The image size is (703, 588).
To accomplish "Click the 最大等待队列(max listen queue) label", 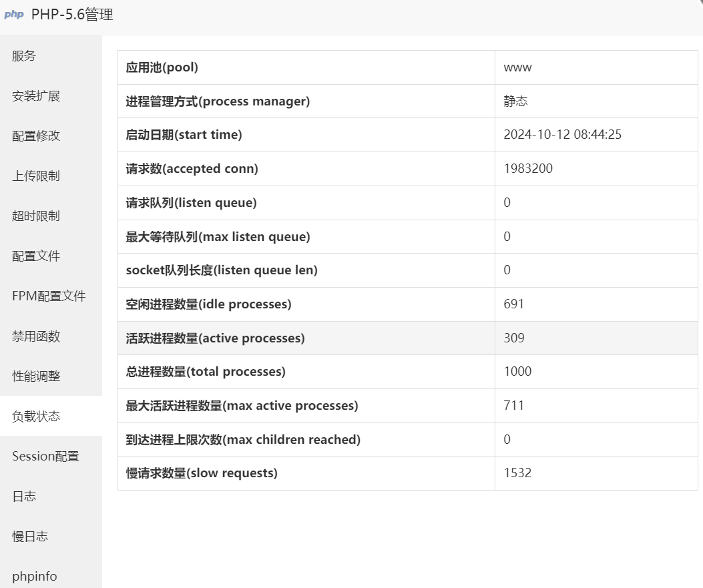I will tap(218, 237).
